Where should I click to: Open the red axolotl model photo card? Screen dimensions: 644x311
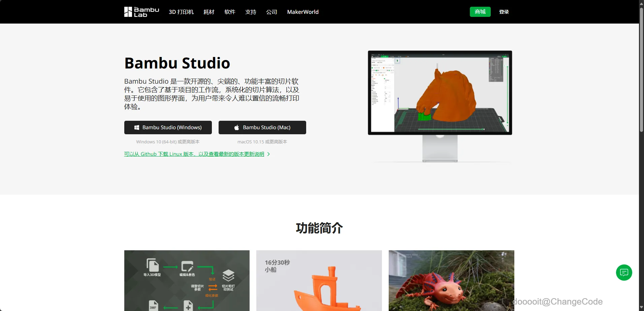pyautogui.click(x=451, y=281)
